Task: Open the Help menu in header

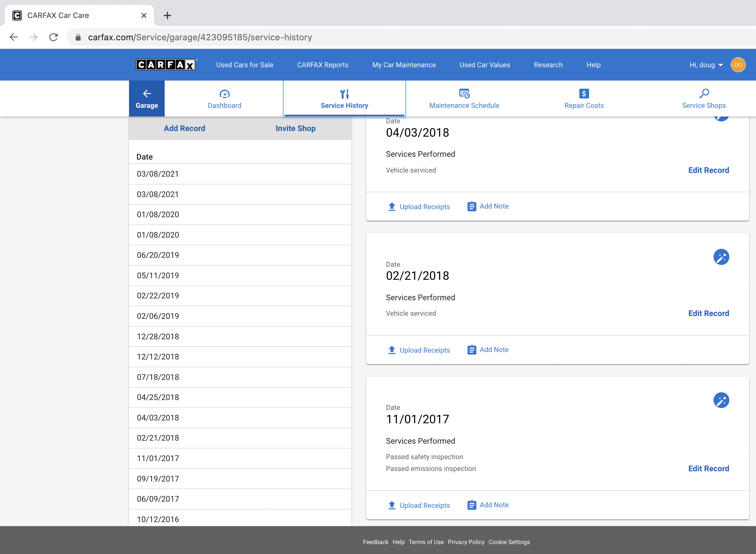Action: [593, 65]
